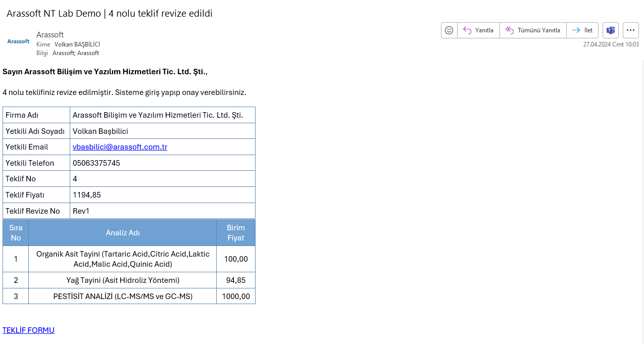
Task: Click the price 94,85
Action: pos(236,280)
